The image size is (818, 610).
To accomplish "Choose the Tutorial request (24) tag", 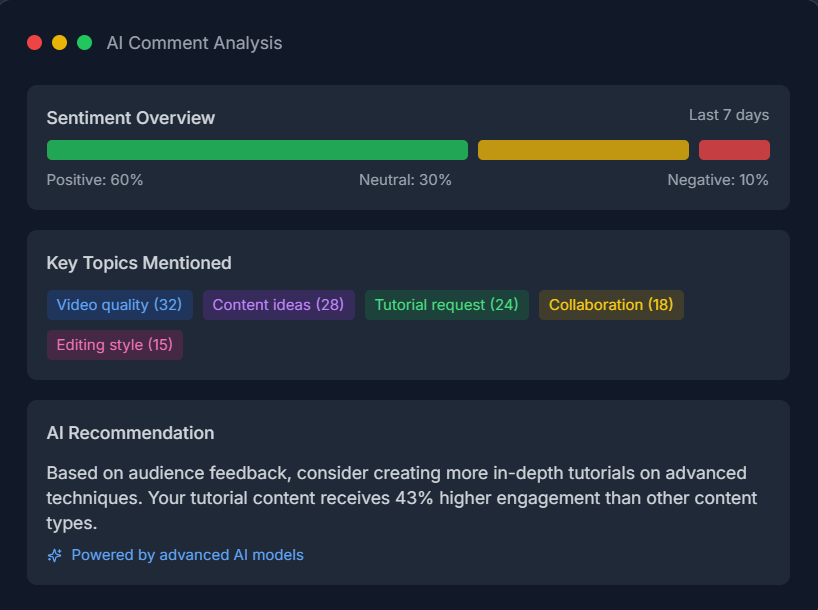I will 446,305.
